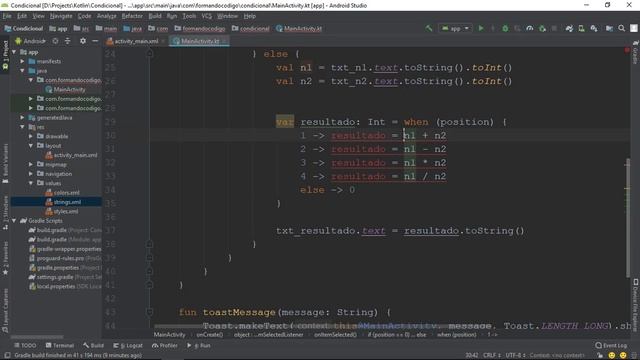Expand the manifests folder

click(x=22, y=61)
